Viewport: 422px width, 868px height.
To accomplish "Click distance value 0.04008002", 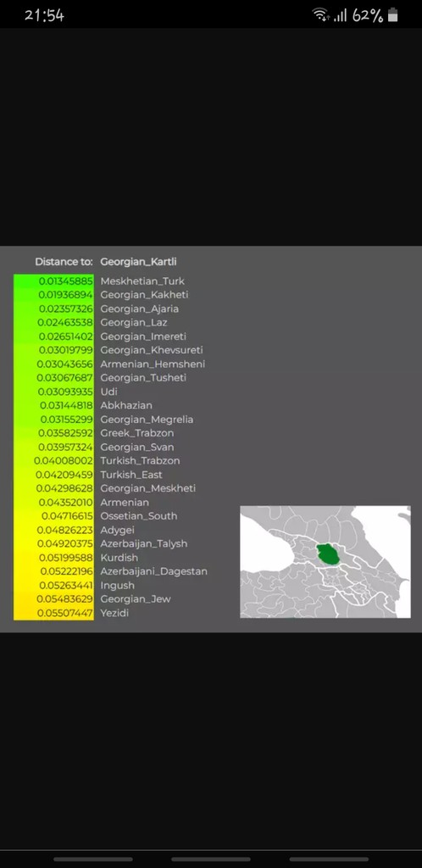I will tap(64, 461).
